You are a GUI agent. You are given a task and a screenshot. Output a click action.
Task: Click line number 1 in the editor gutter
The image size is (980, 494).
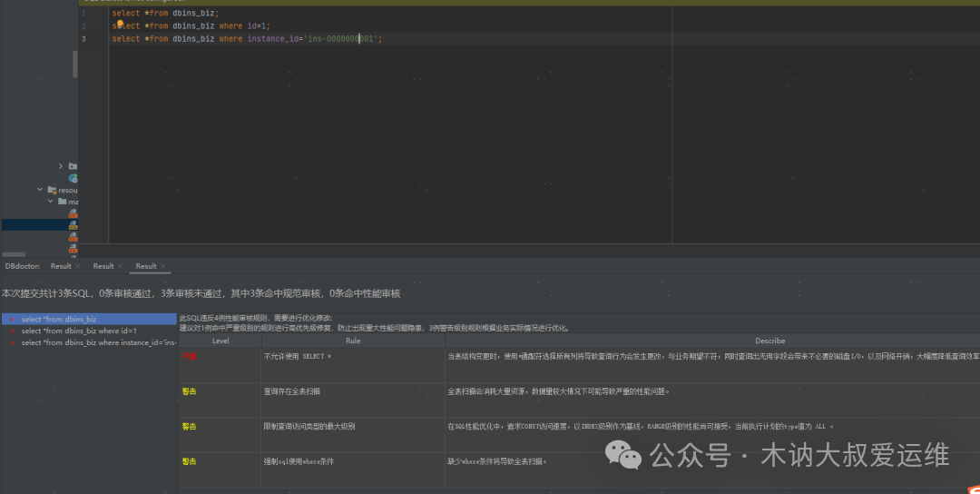tap(83, 13)
